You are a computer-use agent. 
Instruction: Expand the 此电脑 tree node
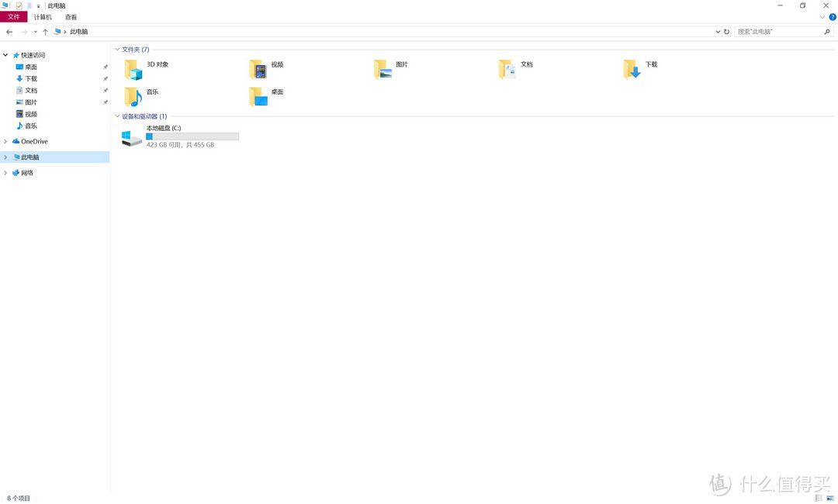coord(5,157)
